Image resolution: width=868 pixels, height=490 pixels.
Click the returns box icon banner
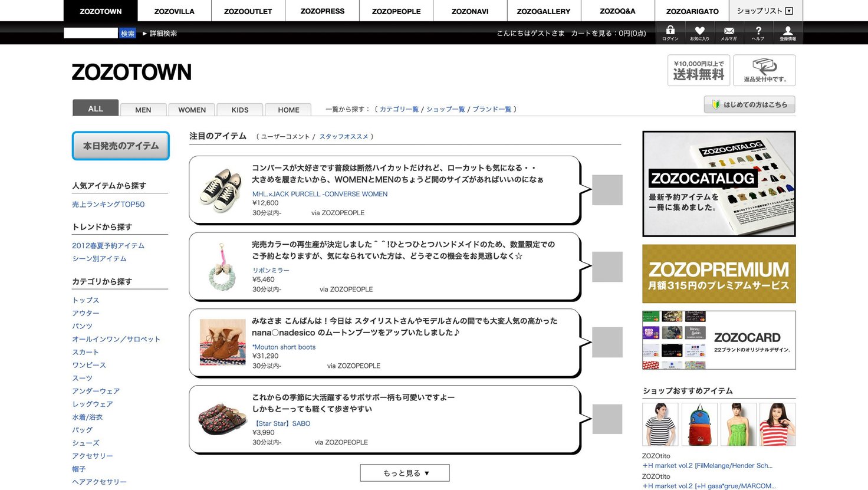coord(764,70)
